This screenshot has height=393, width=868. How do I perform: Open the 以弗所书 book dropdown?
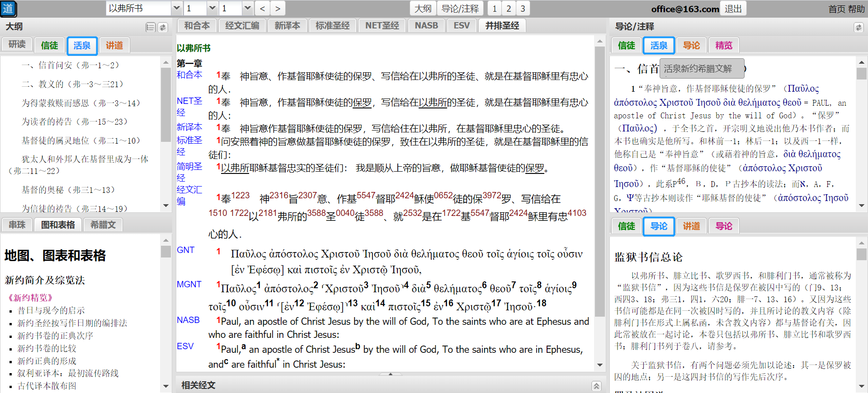[x=177, y=9]
